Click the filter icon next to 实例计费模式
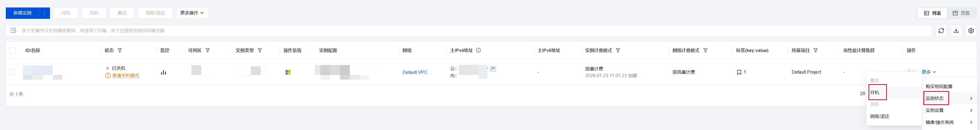The image size is (980, 130). click(618, 50)
